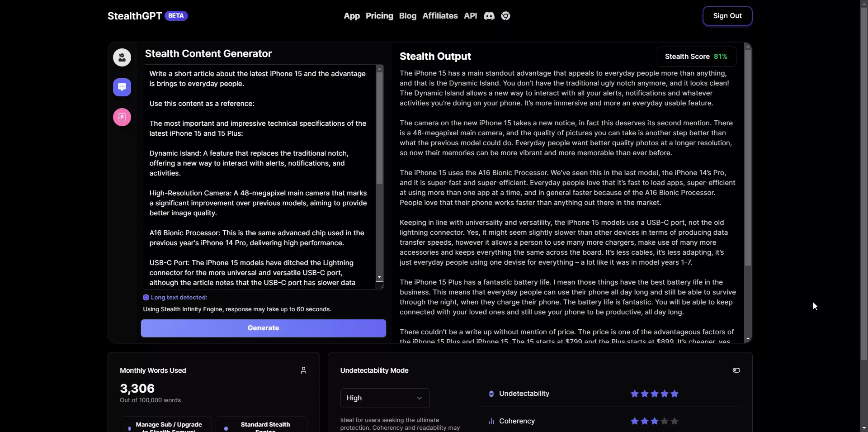Viewport: 868px width, 432px height.
Task: Click the Undetectability ninja mask icon
Action: (491, 394)
